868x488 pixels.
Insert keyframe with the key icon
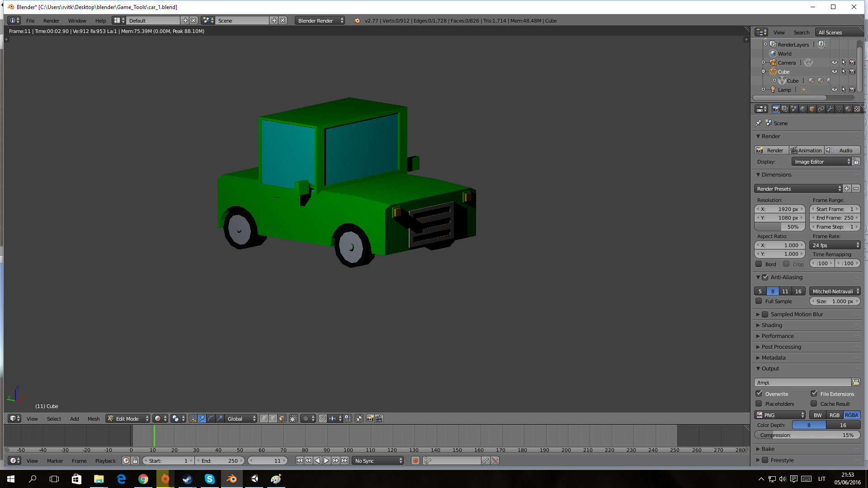coord(486,460)
